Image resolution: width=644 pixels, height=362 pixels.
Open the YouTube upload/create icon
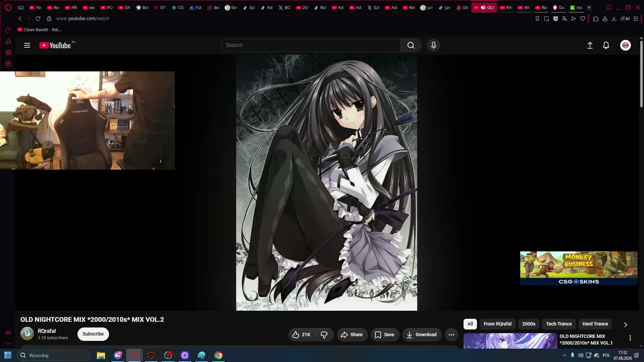click(x=590, y=45)
